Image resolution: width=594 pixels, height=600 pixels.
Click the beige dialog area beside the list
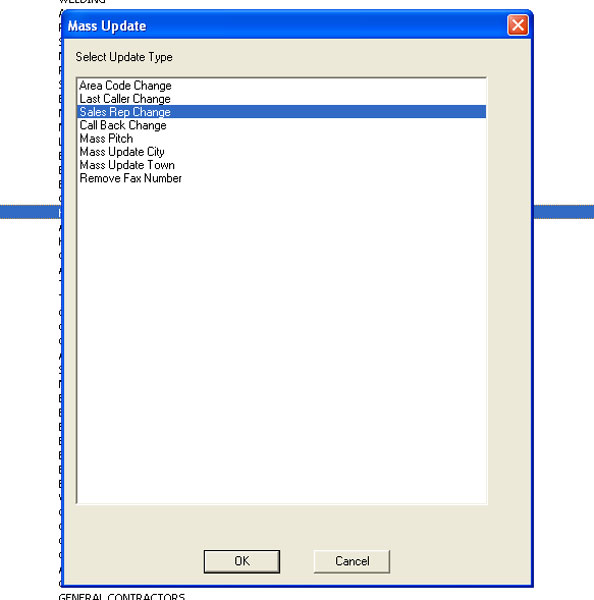(509, 291)
